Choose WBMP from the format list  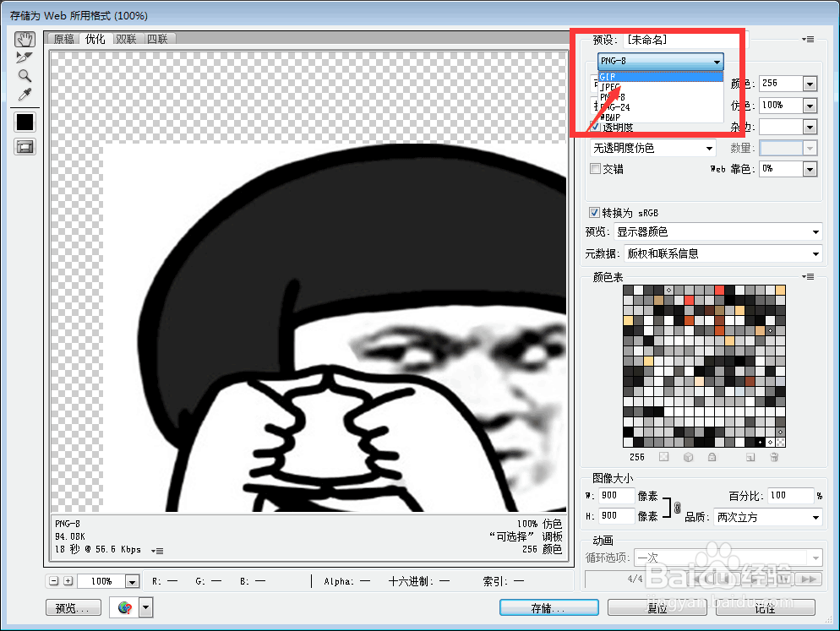(x=661, y=117)
